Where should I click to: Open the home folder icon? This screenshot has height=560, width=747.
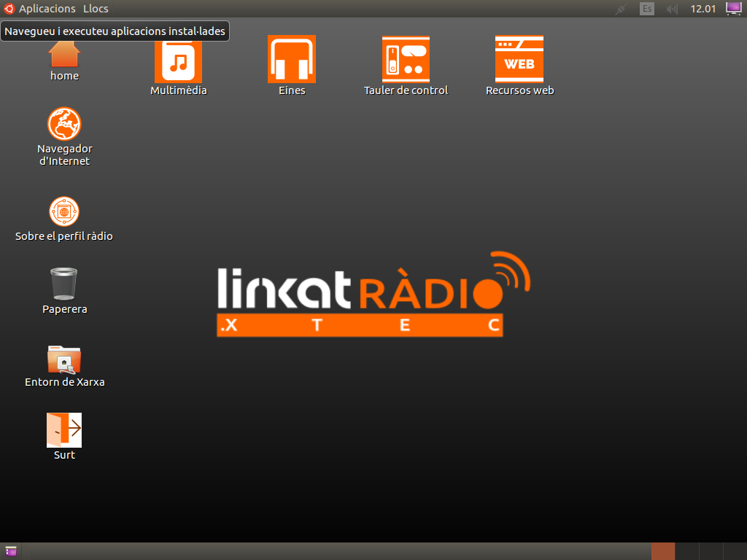tap(64, 55)
